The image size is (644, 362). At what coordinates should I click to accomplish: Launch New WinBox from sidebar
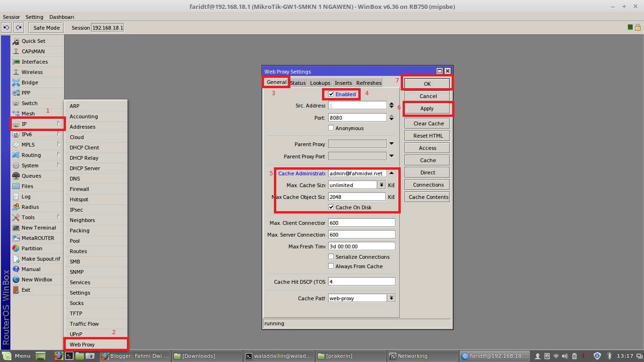tap(37, 280)
